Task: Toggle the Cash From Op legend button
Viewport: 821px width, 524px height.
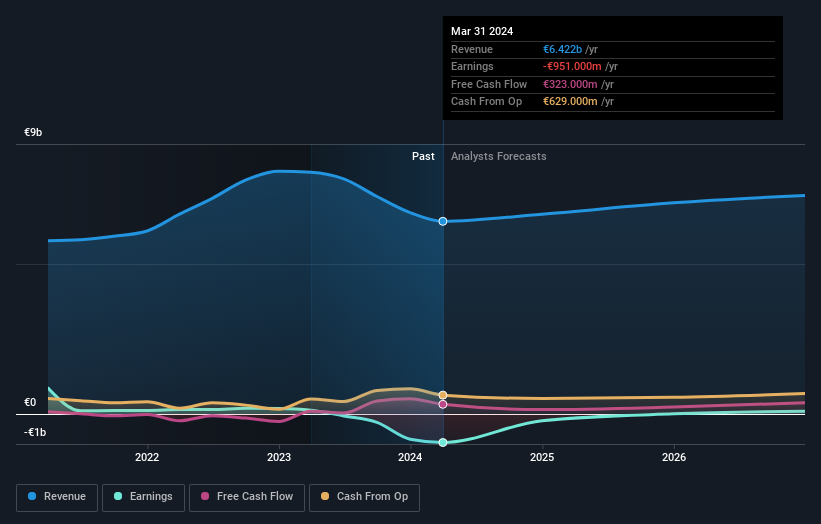Action: point(364,497)
